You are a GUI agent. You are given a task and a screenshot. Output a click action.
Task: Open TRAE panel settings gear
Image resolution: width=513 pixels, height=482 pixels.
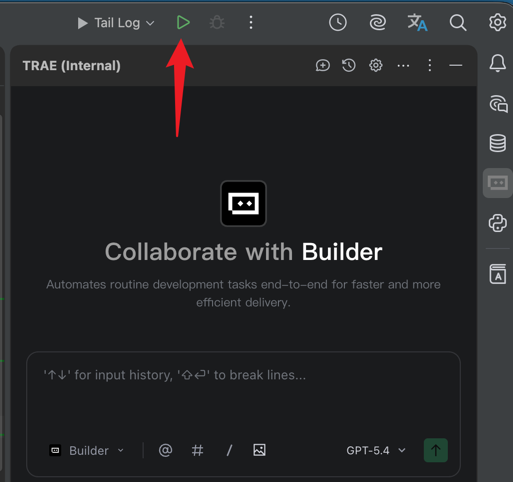(x=376, y=65)
